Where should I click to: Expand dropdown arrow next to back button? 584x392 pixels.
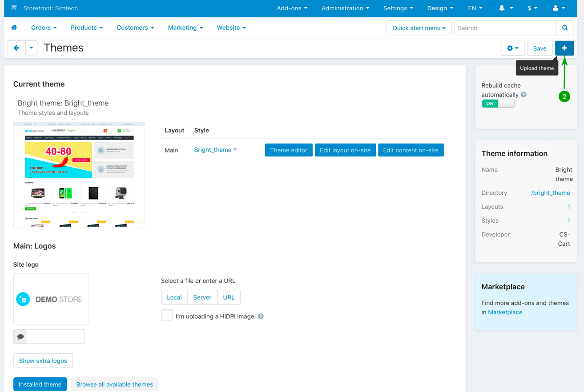pyautogui.click(x=31, y=48)
